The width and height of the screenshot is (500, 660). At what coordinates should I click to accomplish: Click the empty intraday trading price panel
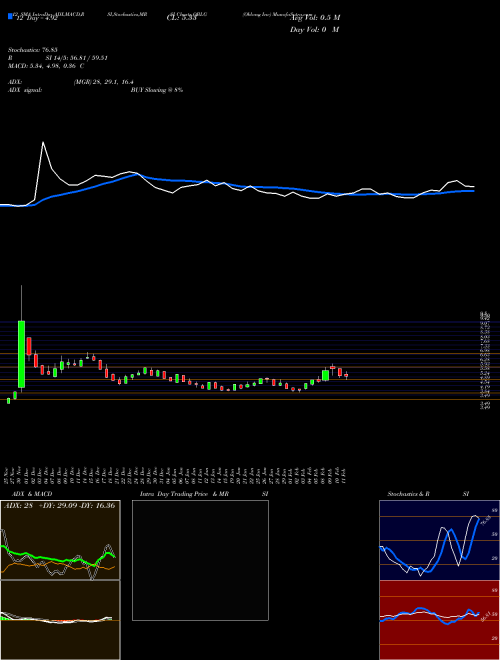[x=200, y=560]
